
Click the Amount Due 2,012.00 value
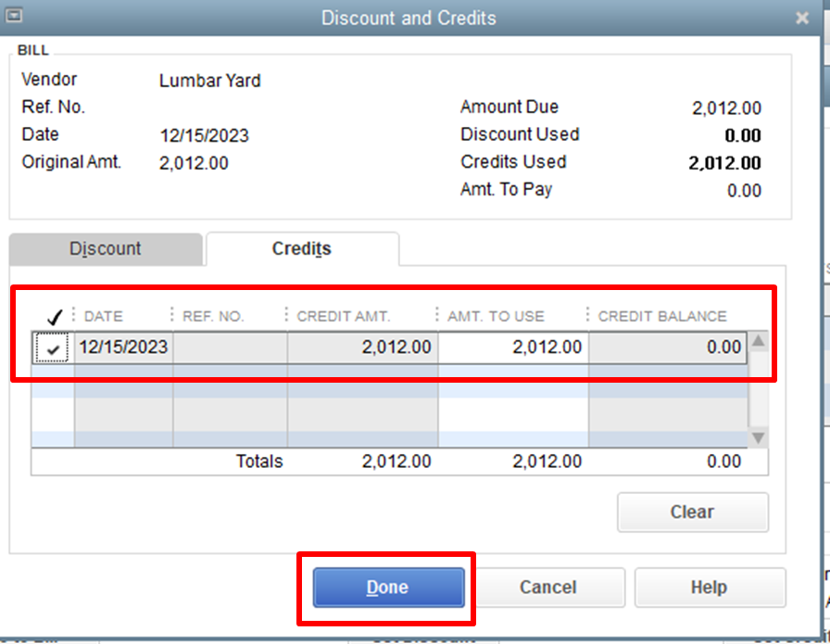coord(726,108)
